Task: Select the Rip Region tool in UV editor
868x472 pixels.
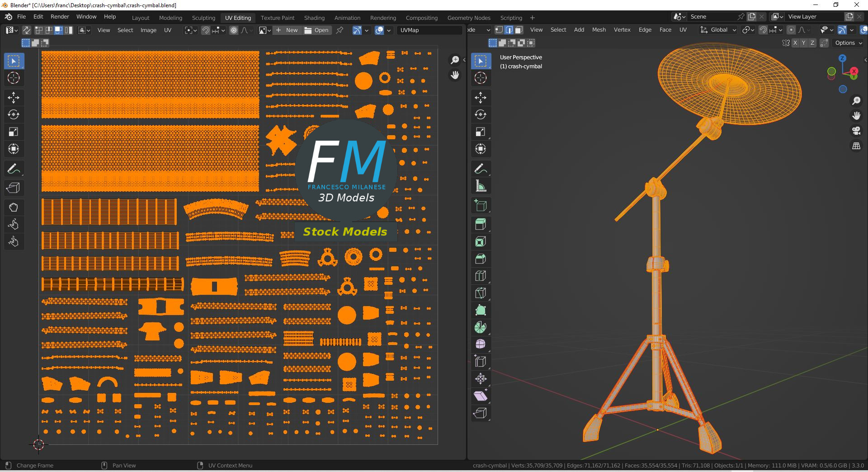Action: point(14,188)
